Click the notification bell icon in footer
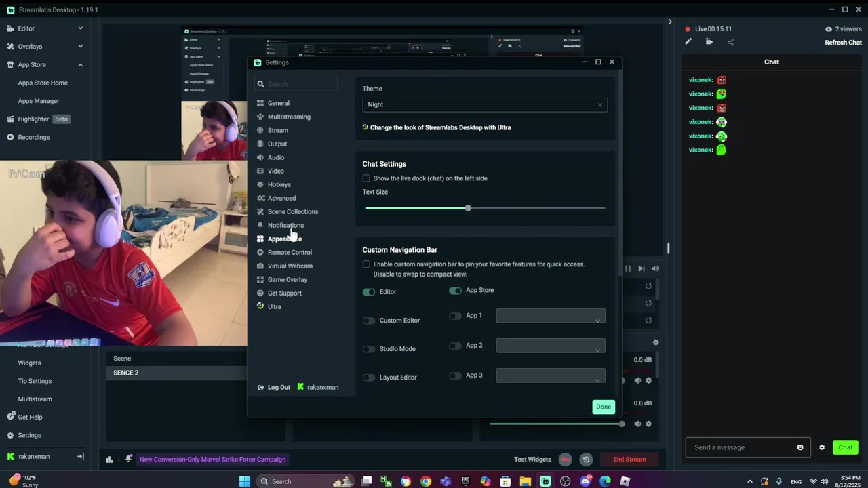 (128, 459)
